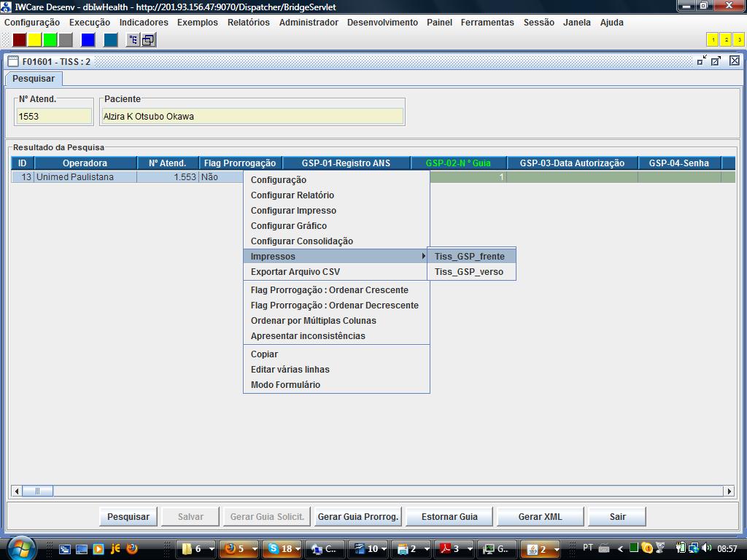Choose Tiss_GSP_frente from the Impressos submenu
Screen dimensions: 747x560
tap(471, 256)
